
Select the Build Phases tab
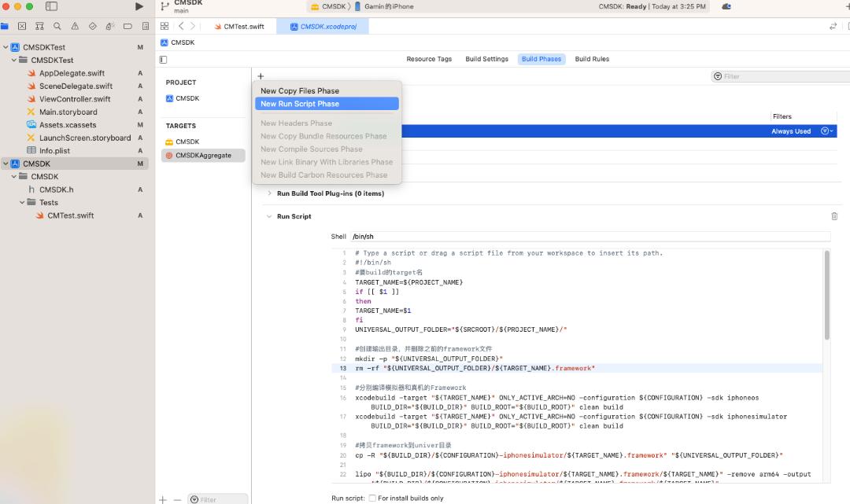click(x=541, y=59)
